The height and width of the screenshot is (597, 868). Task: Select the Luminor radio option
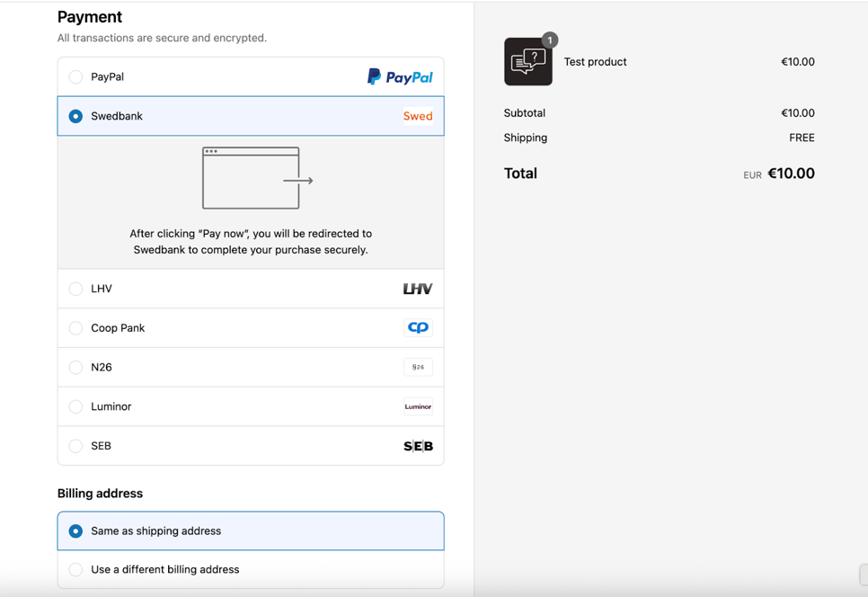tap(75, 406)
